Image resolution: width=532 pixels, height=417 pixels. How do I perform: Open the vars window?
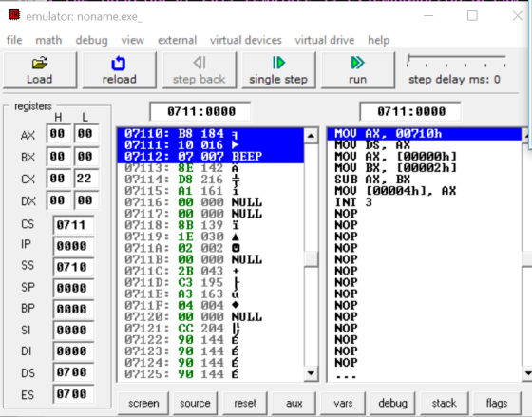[x=343, y=403]
